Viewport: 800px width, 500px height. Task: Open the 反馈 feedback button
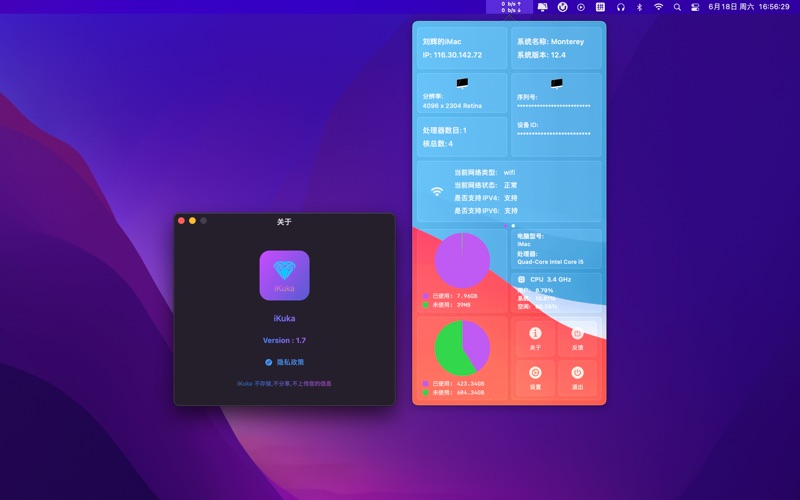click(577, 338)
